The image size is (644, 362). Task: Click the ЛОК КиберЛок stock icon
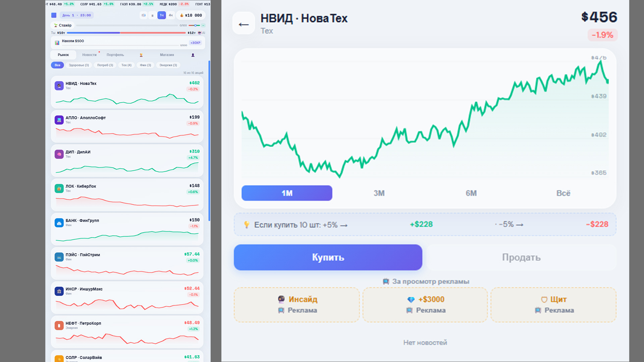click(59, 188)
